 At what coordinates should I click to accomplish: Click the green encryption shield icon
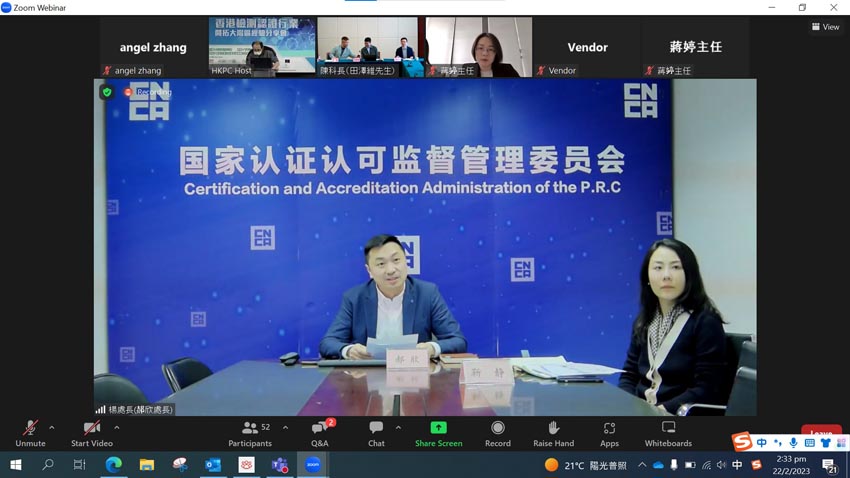point(107,92)
